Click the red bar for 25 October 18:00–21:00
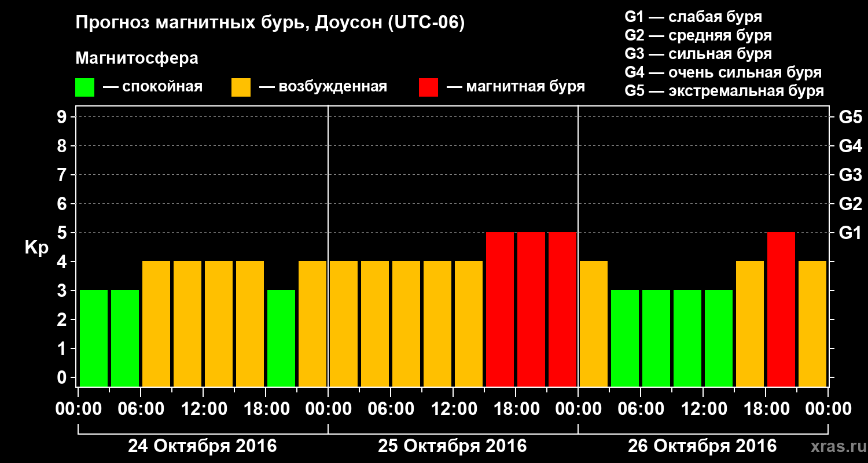This screenshot has height=463, width=868. [531, 309]
